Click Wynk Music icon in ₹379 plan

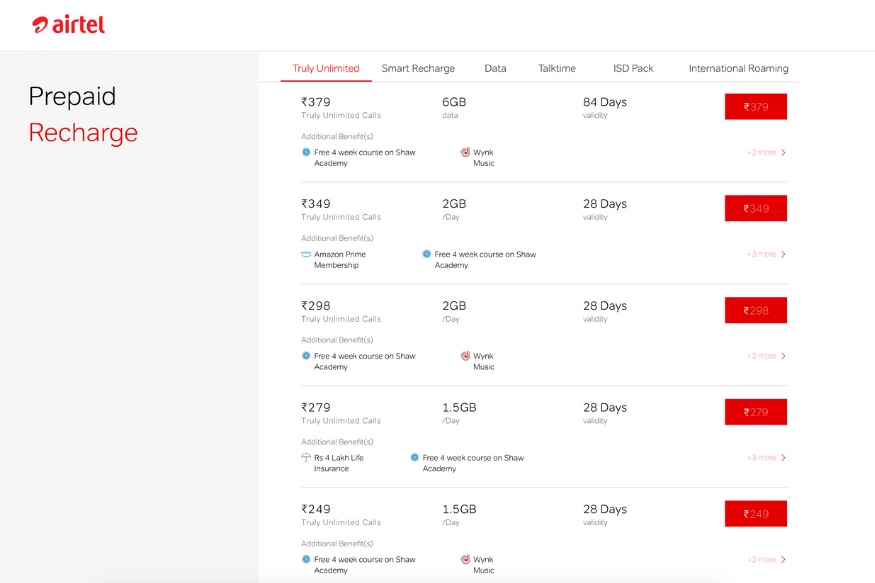point(465,153)
